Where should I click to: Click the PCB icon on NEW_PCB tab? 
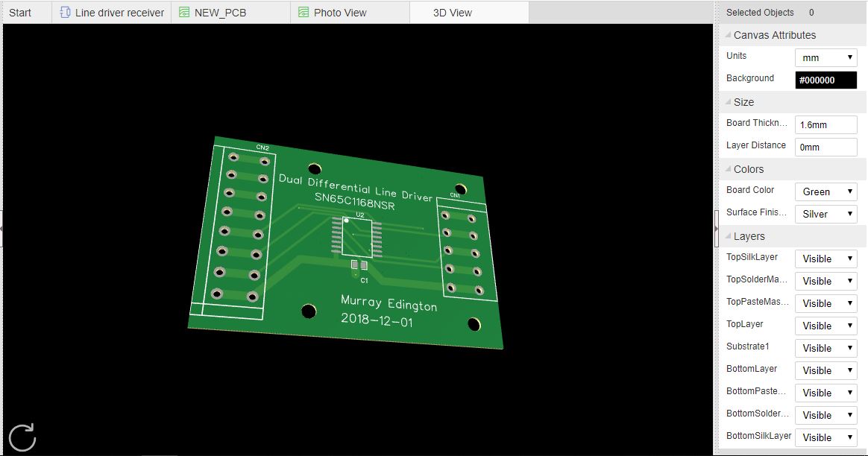[x=184, y=12]
